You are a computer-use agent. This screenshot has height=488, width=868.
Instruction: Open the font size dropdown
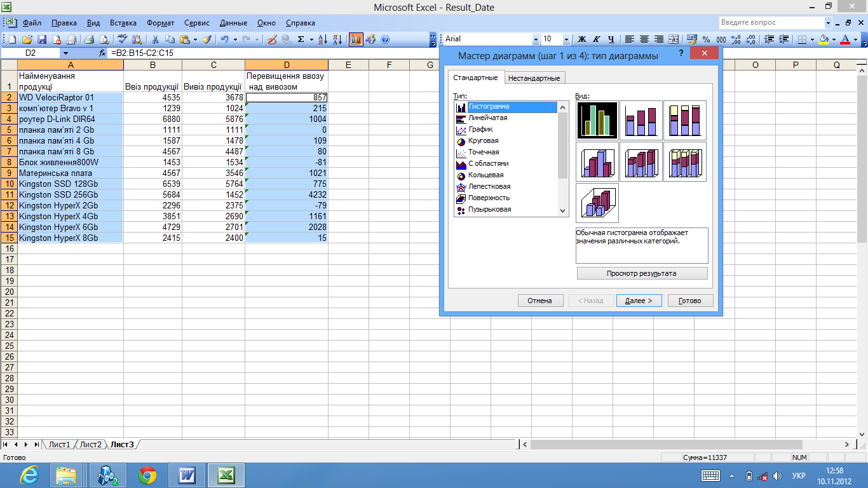click(566, 39)
